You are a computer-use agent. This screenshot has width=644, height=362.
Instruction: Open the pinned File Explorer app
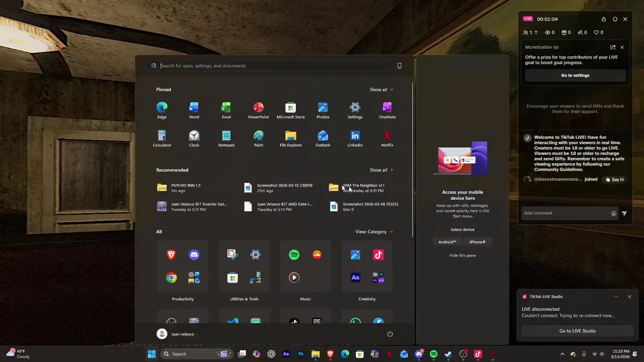coord(290,138)
